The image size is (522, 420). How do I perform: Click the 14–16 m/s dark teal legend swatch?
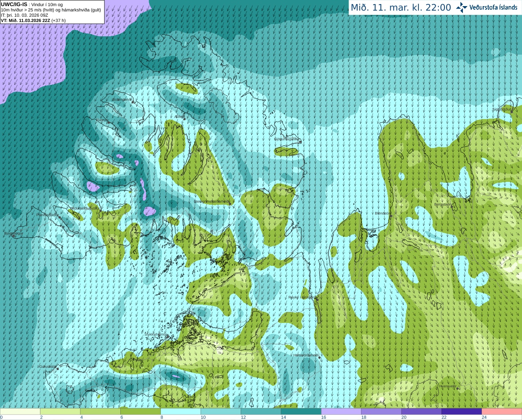301,411
